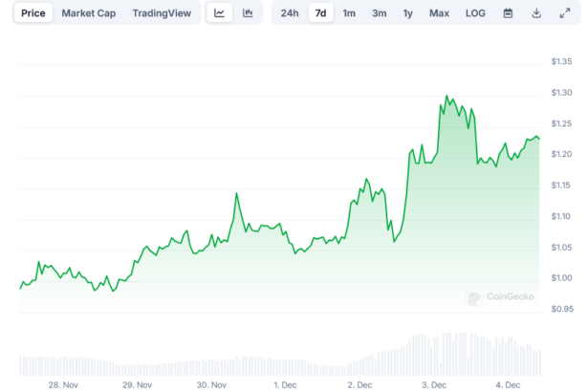Click the 3. Dec date axis label

[434, 384]
